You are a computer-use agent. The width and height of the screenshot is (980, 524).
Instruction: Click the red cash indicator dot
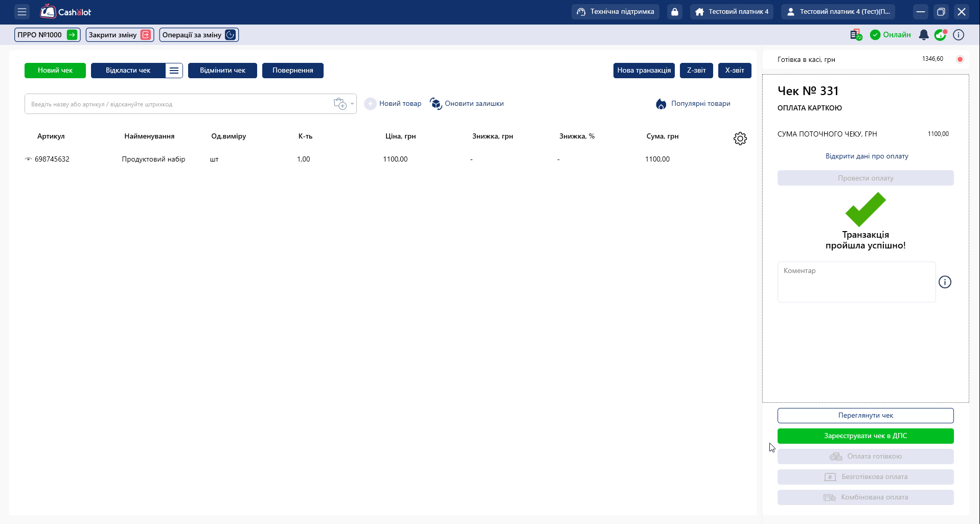(x=960, y=59)
